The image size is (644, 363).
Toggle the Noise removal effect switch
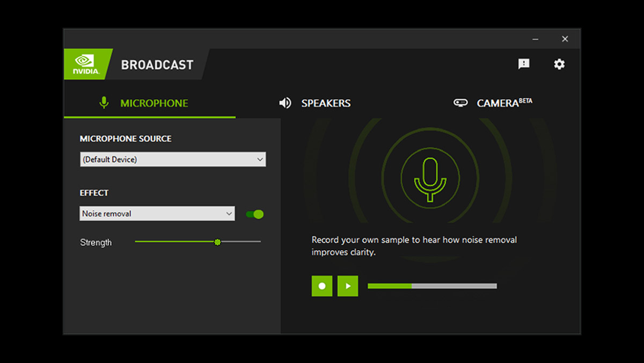pyautogui.click(x=255, y=214)
